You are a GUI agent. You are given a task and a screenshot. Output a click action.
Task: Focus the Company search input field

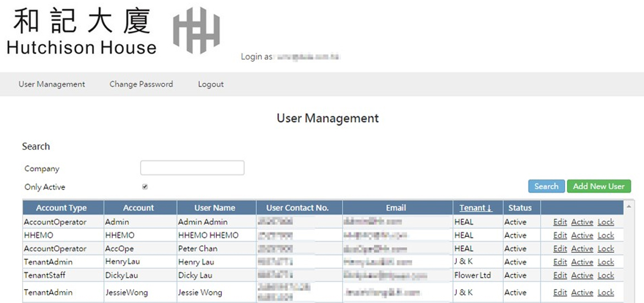point(192,168)
